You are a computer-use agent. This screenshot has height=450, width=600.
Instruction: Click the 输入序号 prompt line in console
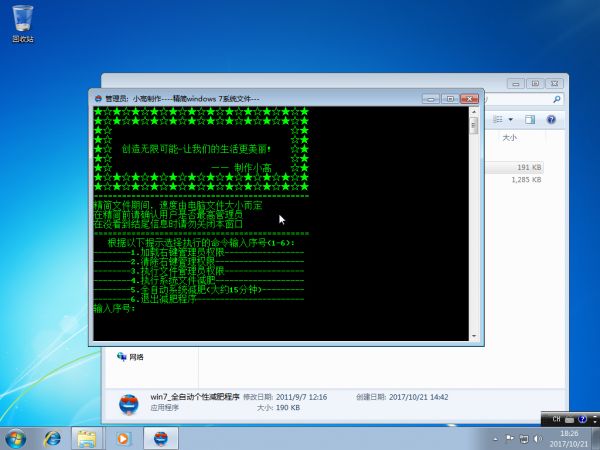114,308
